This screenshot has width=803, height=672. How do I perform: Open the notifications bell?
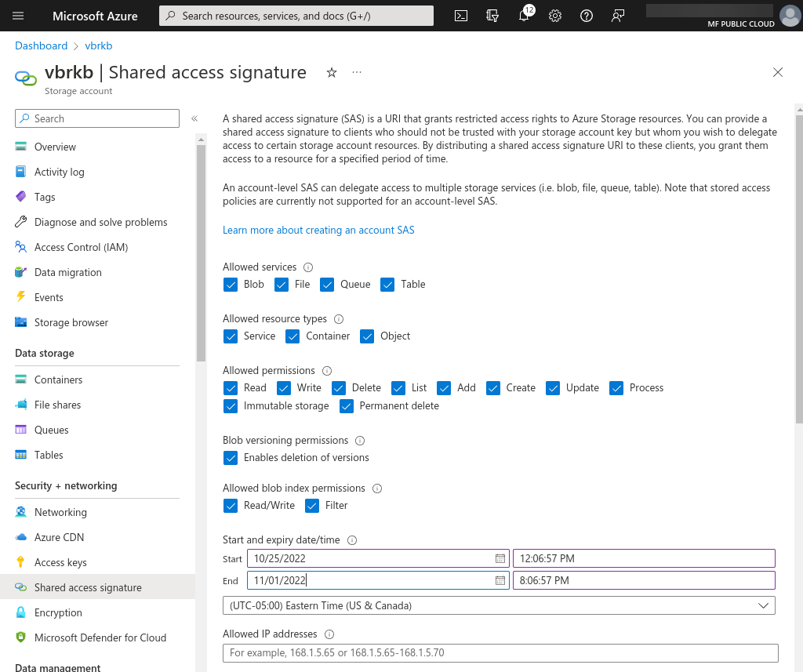(524, 16)
